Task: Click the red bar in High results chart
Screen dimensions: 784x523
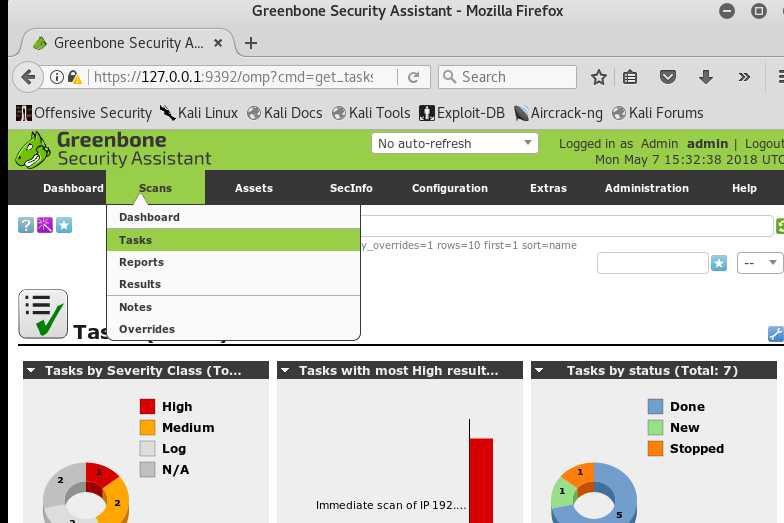Action: [x=481, y=480]
